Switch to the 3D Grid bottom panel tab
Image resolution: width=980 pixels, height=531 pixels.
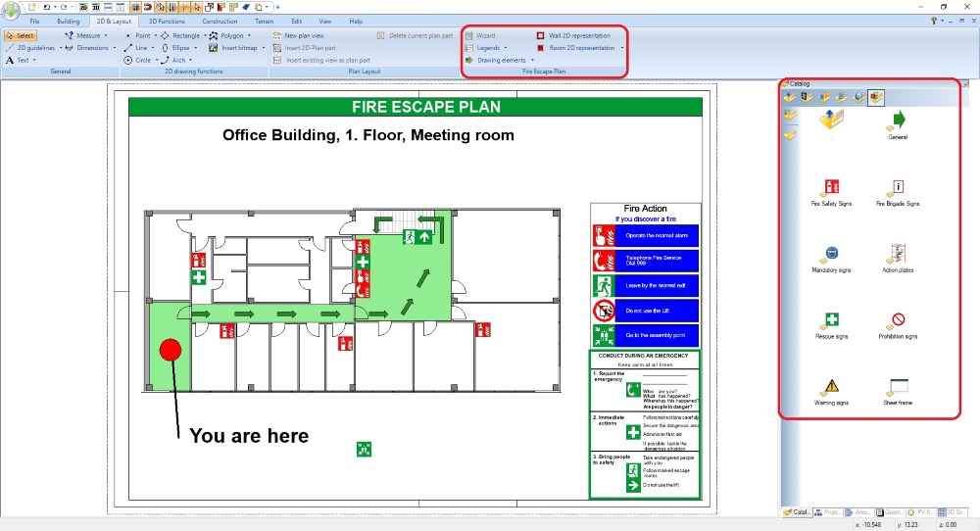(951, 512)
